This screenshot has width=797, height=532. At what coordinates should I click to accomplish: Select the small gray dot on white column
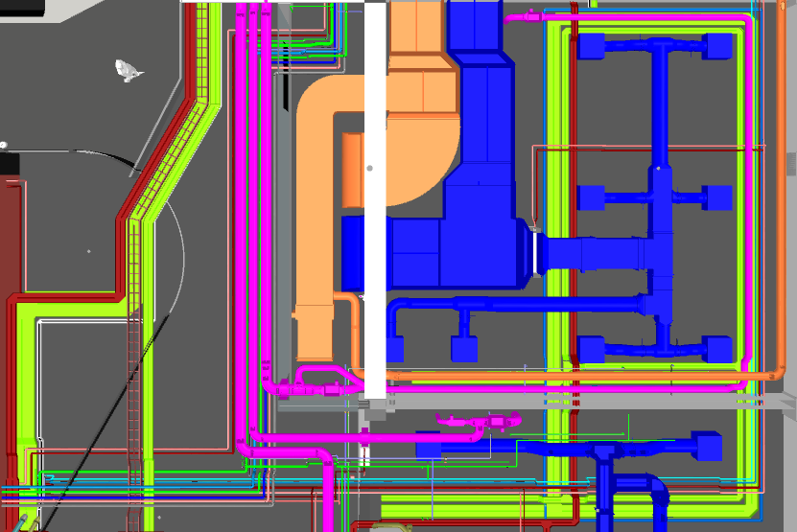coord(369,168)
